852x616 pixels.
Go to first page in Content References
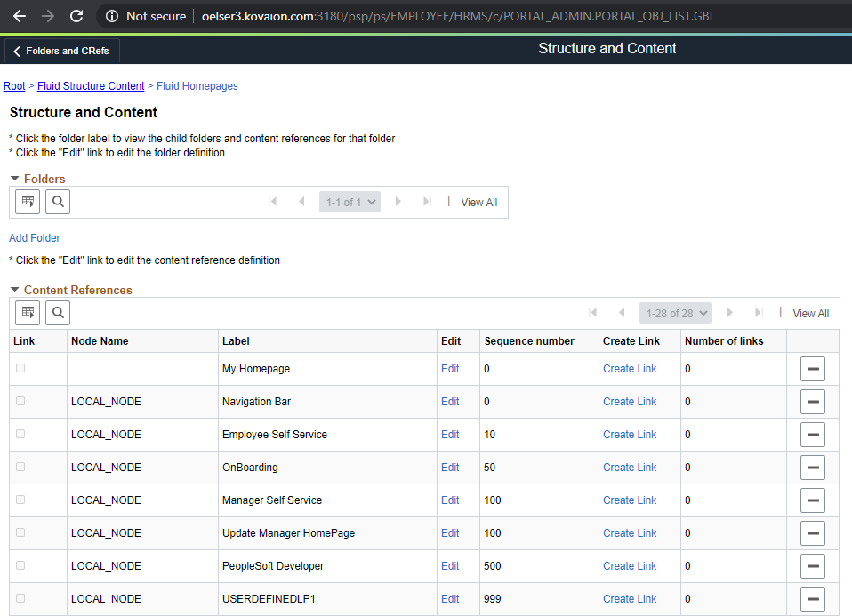tap(593, 312)
